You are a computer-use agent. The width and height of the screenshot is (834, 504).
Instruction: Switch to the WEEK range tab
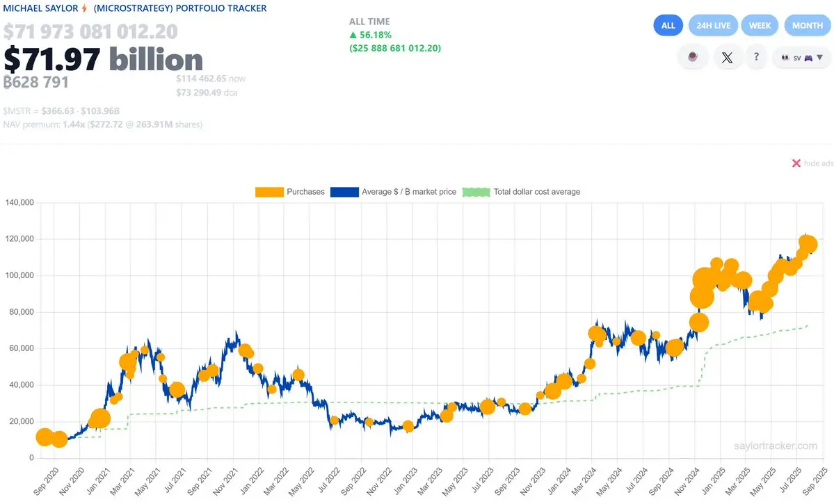click(760, 26)
